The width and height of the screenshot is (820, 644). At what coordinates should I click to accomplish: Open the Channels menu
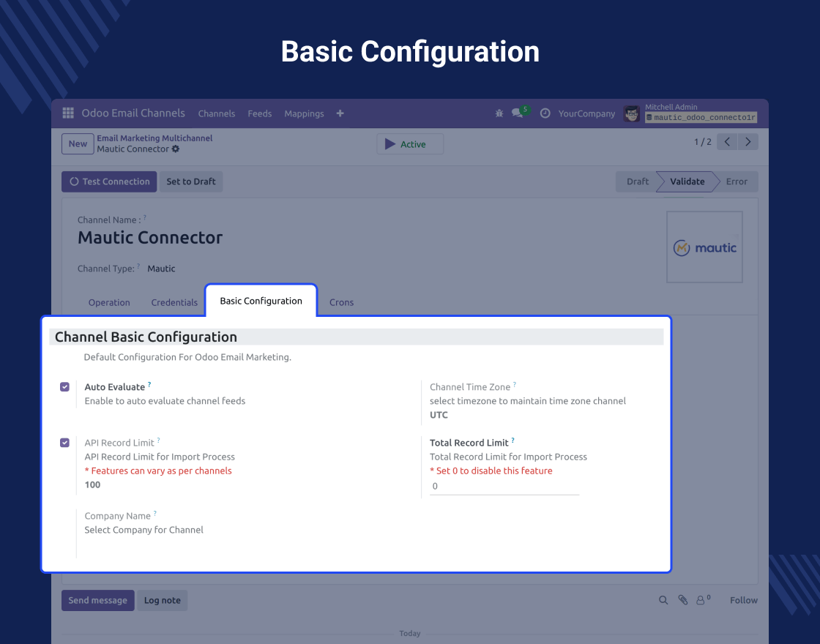tap(217, 113)
